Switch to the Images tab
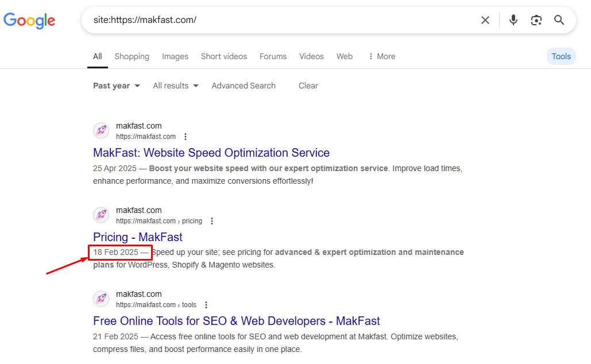Image resolution: width=591 pixels, height=364 pixels. point(175,56)
